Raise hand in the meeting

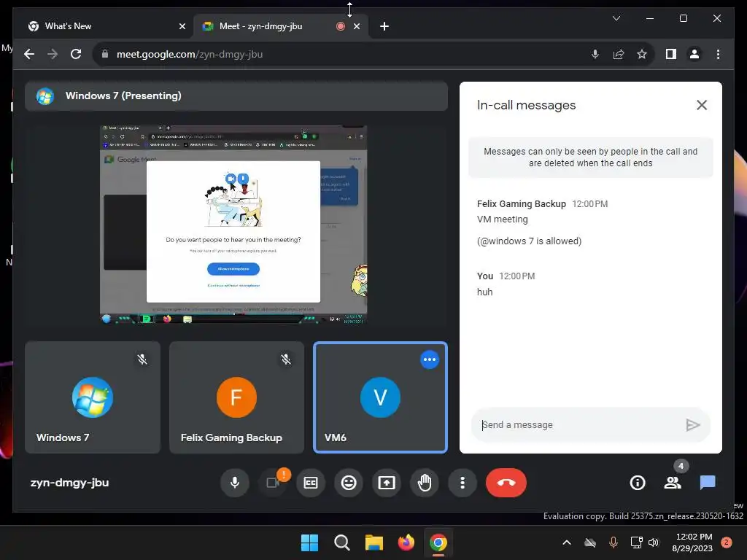tap(425, 483)
